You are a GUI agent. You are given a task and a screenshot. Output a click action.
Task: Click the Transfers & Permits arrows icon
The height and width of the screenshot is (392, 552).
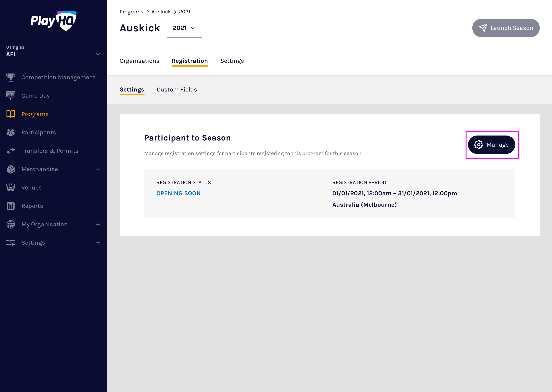click(x=11, y=151)
